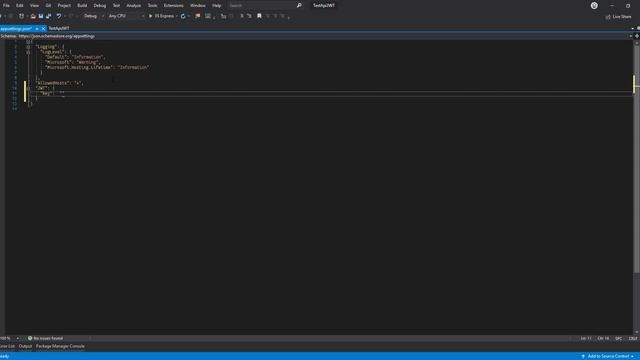Open the Tools menu
Screen dimensions: 640x360
click(152, 6)
